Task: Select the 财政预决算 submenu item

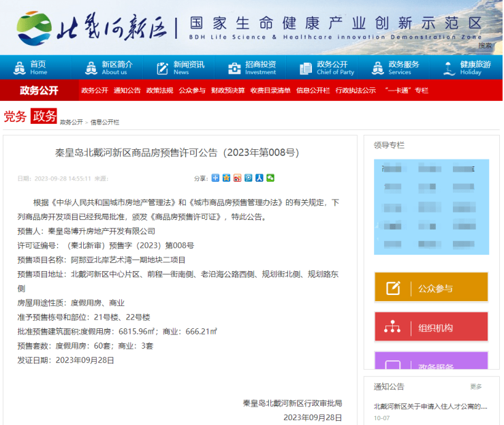Action: coord(227,91)
